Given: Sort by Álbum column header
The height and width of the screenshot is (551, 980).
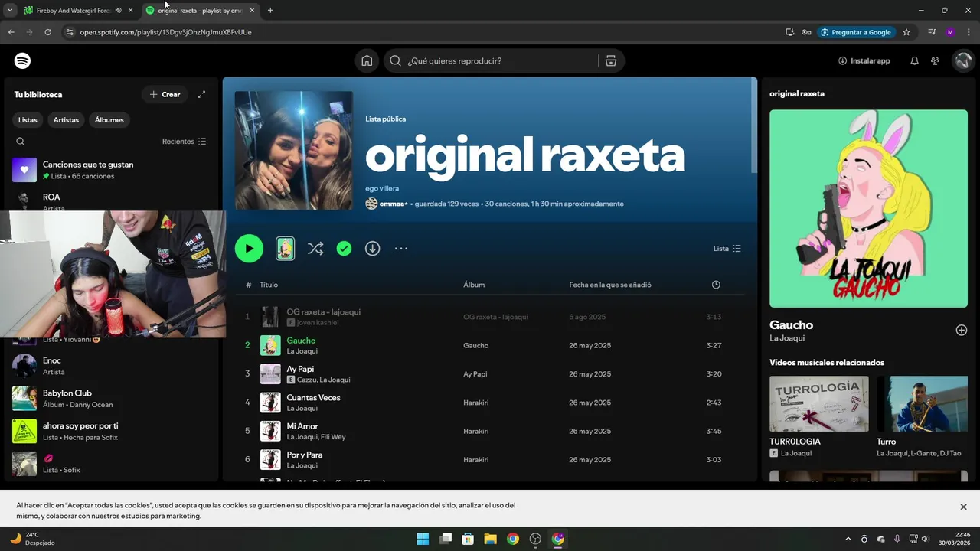Looking at the screenshot, I should pyautogui.click(x=474, y=285).
